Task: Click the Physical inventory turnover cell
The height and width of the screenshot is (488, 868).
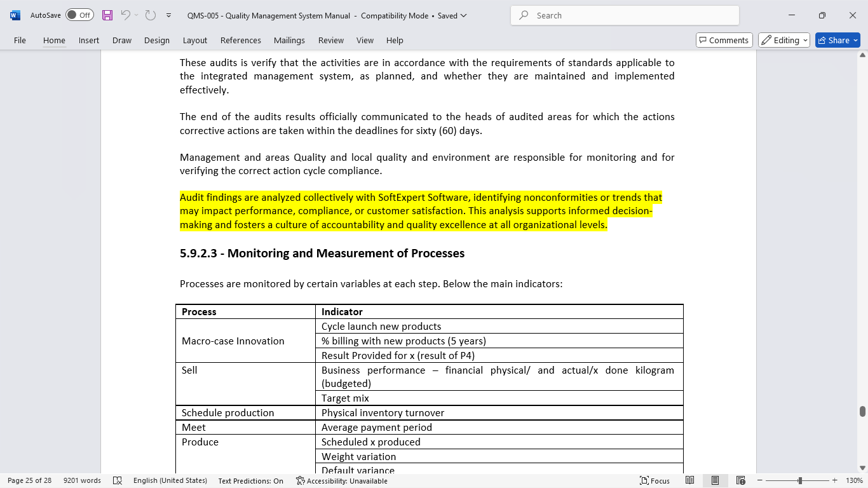Action: pyautogui.click(x=499, y=413)
